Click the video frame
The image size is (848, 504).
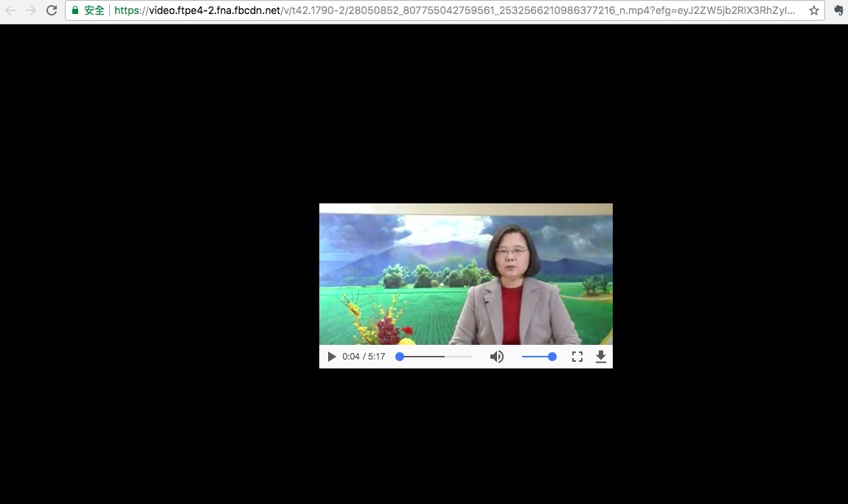tap(465, 274)
